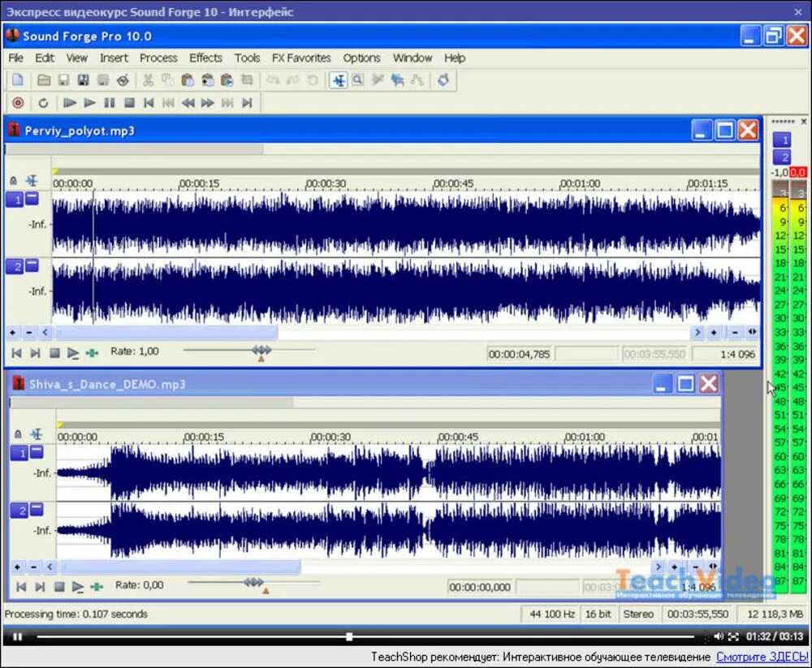The height and width of the screenshot is (668, 812).
Task: Click the 00:00:04,785 position field
Action: 519,354
